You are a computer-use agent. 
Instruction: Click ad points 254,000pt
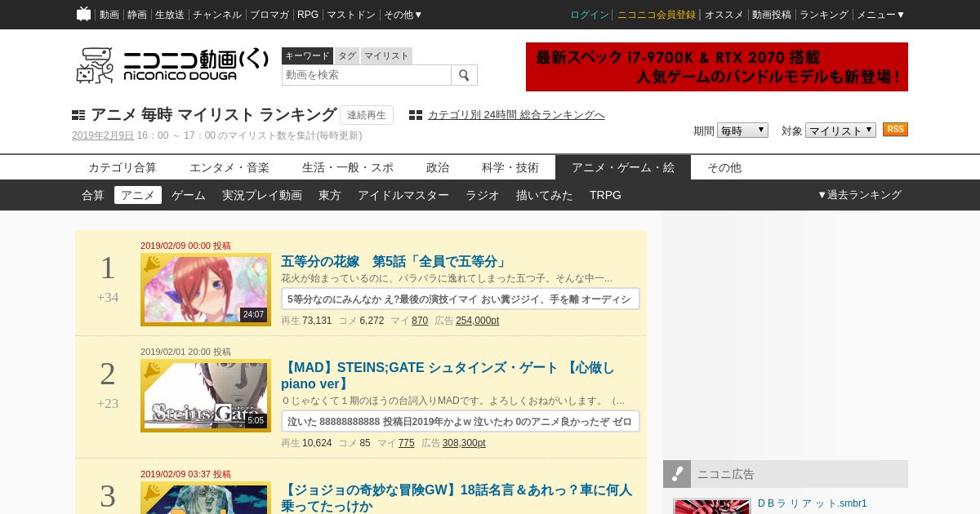click(477, 321)
